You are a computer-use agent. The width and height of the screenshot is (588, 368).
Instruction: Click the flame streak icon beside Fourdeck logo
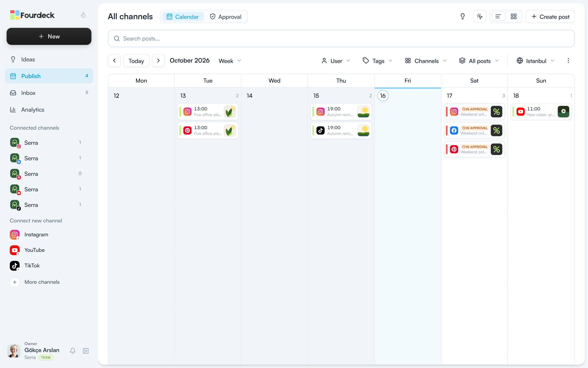click(x=83, y=15)
